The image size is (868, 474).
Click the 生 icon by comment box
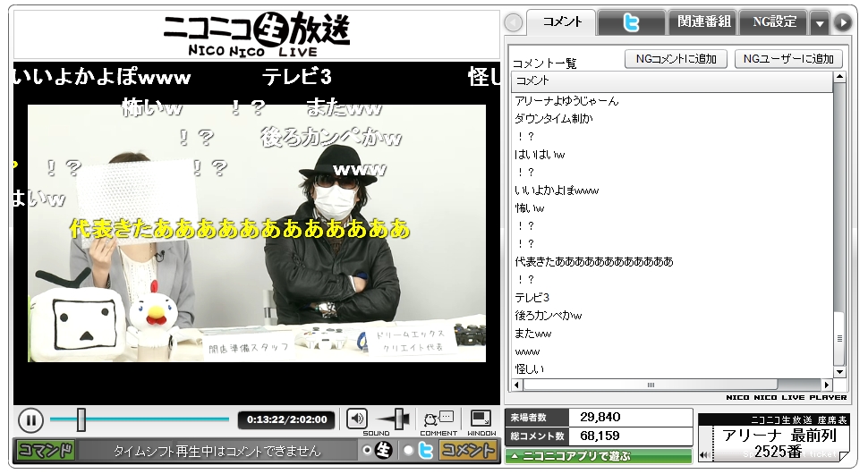[x=384, y=451]
